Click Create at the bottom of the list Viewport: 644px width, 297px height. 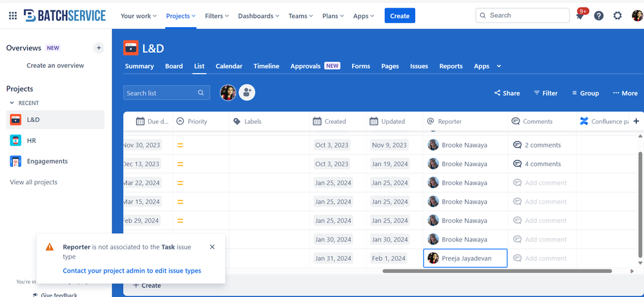coord(147,285)
